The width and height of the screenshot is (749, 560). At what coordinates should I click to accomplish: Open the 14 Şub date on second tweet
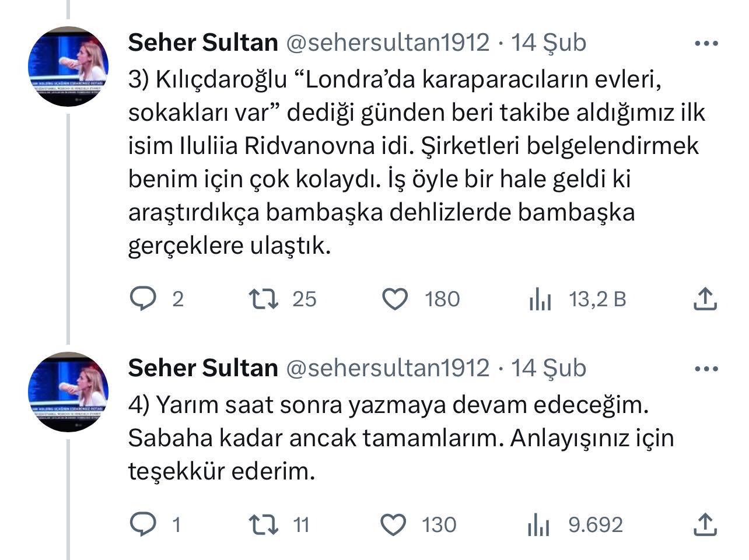(x=548, y=368)
